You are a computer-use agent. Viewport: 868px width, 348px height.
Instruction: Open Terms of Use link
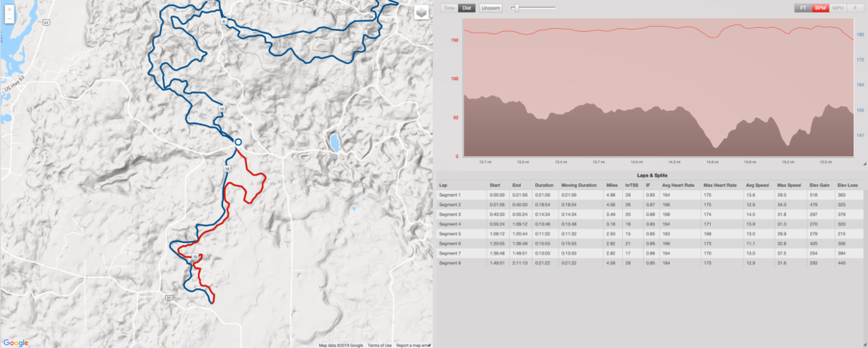coord(380,345)
